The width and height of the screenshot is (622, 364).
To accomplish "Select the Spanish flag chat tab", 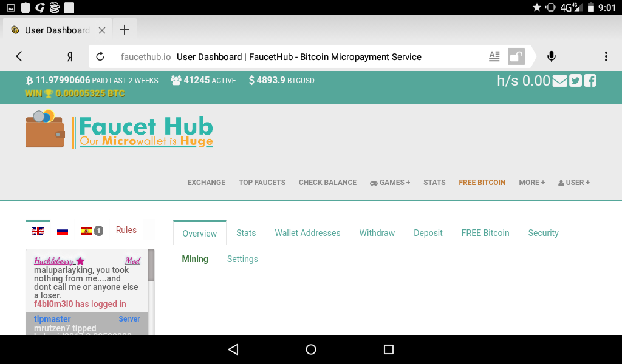I will click(x=86, y=231).
